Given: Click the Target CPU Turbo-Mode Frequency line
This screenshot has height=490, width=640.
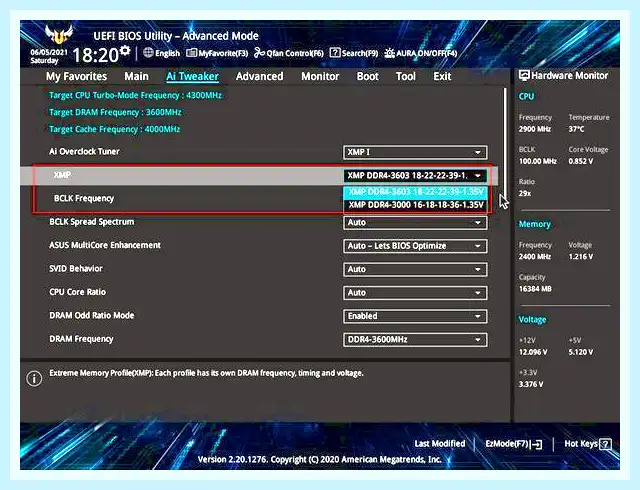Looking at the screenshot, I should [135, 96].
